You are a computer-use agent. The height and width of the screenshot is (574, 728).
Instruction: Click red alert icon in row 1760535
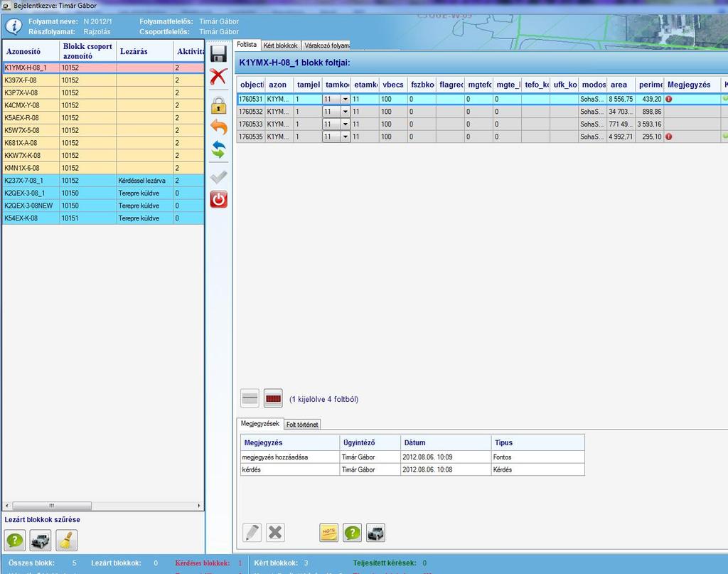[668, 137]
